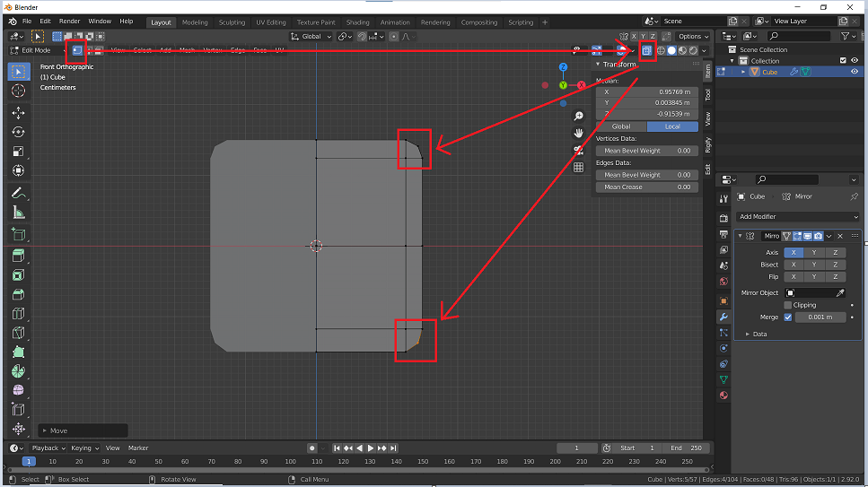Activate the Inset Faces tool
The width and height of the screenshot is (868, 487).
tap(18, 275)
